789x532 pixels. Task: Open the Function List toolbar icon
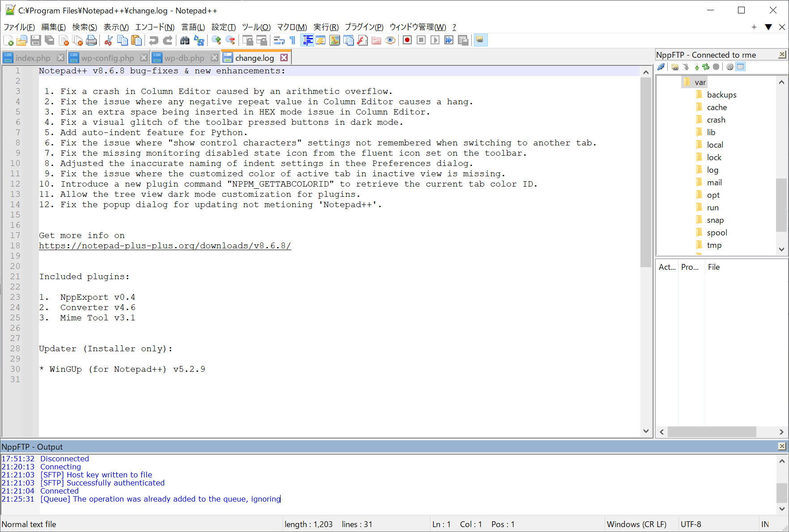pyautogui.click(x=363, y=40)
